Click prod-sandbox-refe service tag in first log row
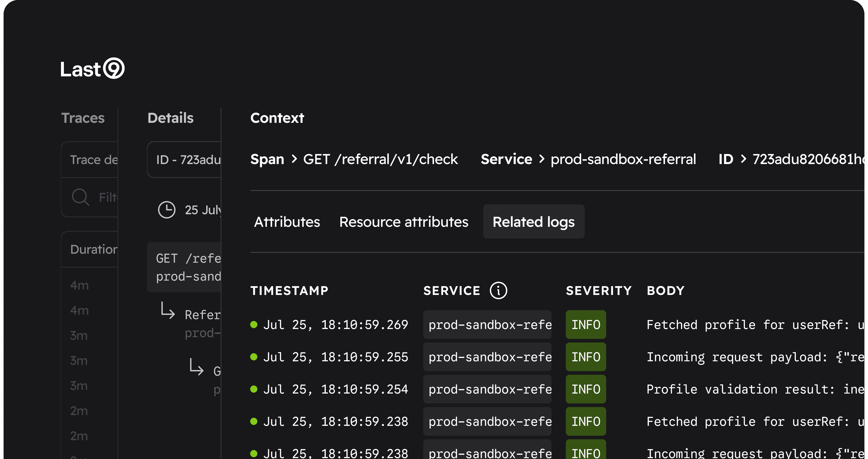Screen dimensions: 868x459 tap(487, 325)
